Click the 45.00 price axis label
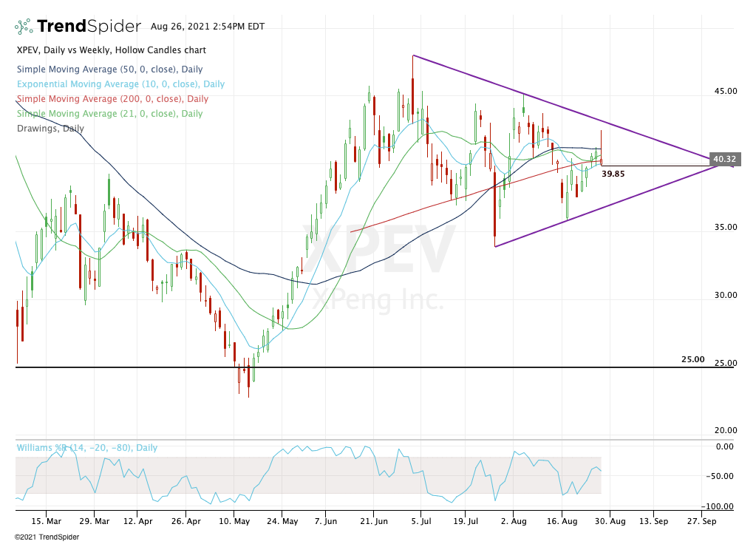 [726, 91]
